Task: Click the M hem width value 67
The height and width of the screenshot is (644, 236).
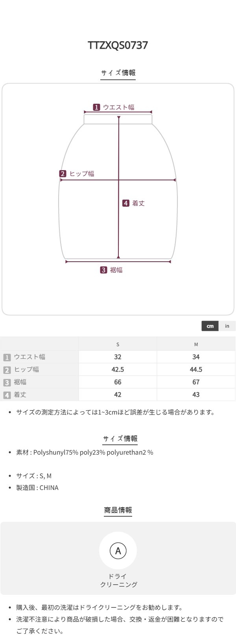Action: pos(196,382)
